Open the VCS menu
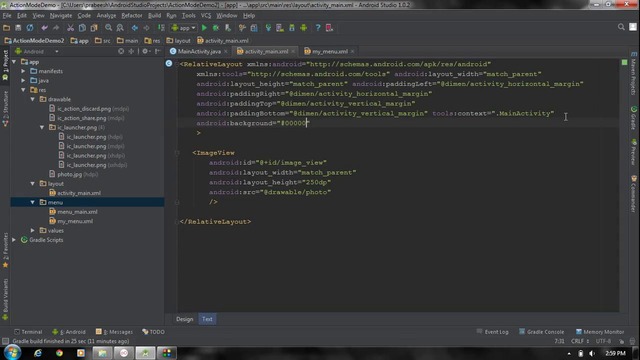640x360 pixels. point(206,16)
